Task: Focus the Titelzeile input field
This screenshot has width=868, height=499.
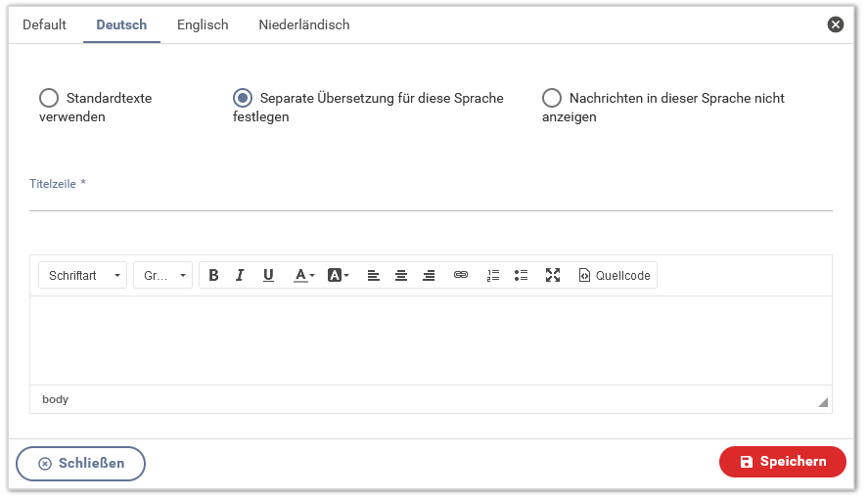Action: (431, 201)
